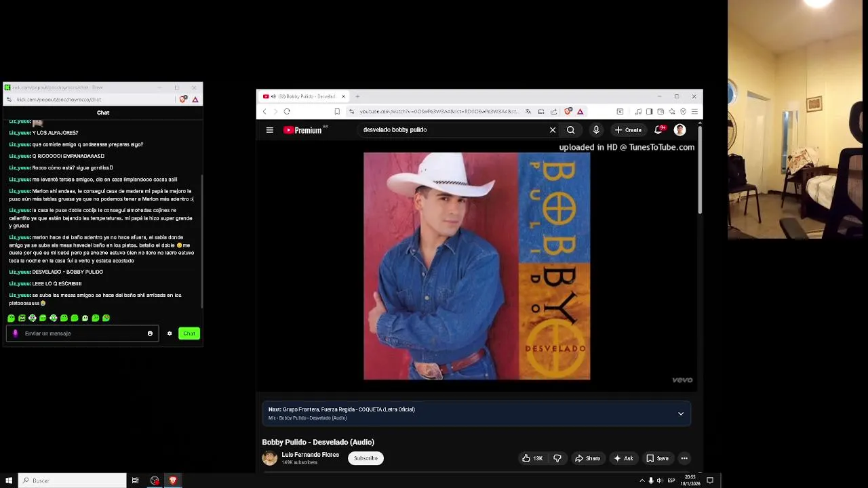Click Brave Shields icon in Kick chat window
Screen dimensions: 868x488
(x=183, y=100)
